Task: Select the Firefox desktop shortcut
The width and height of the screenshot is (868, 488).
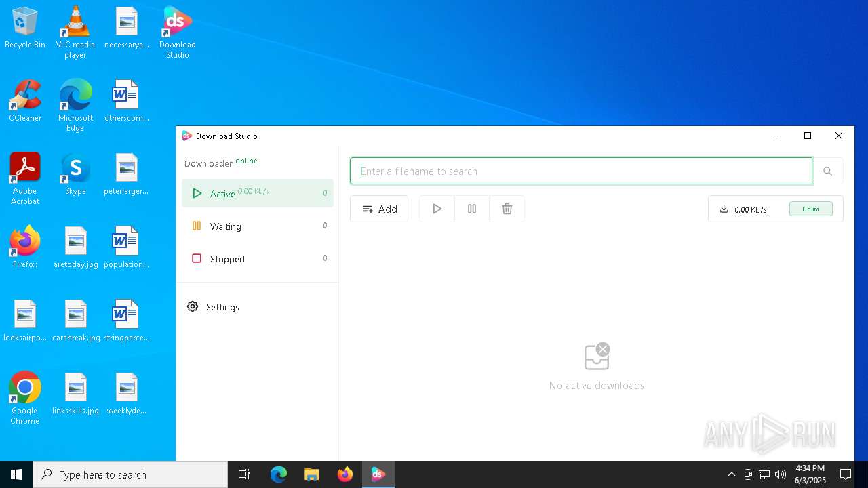Action: pyautogui.click(x=25, y=248)
